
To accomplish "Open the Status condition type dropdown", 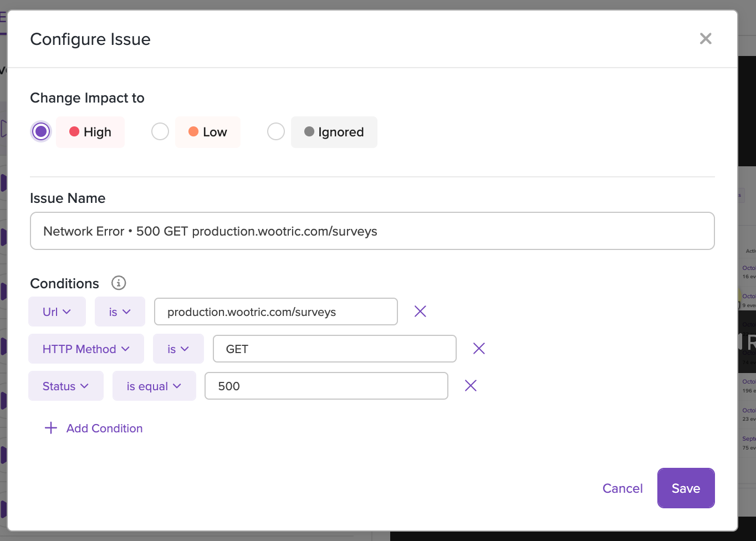I will click(66, 386).
